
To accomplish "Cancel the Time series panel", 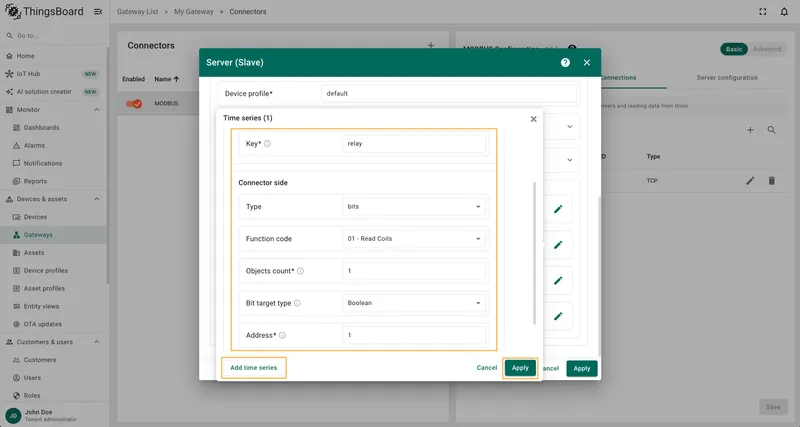I will point(486,368).
